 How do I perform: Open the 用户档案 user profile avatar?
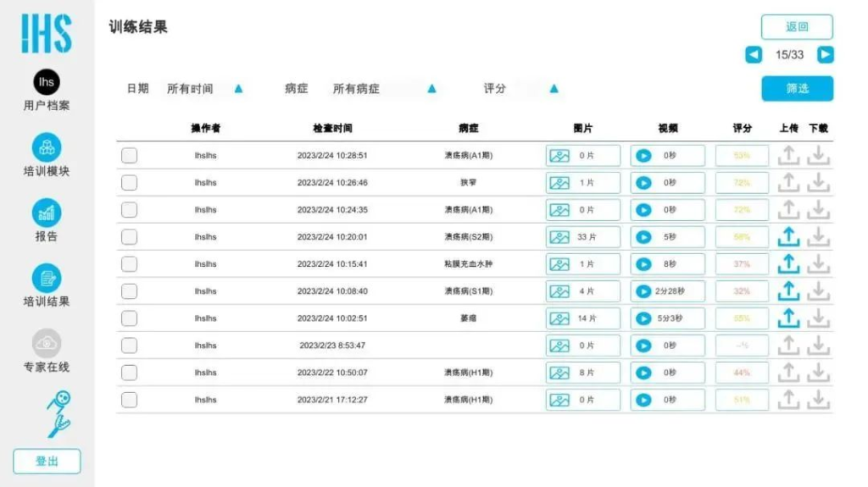(x=47, y=82)
